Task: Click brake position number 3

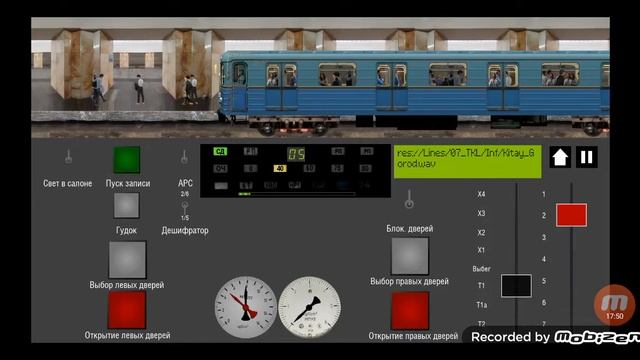Action: click(x=544, y=237)
